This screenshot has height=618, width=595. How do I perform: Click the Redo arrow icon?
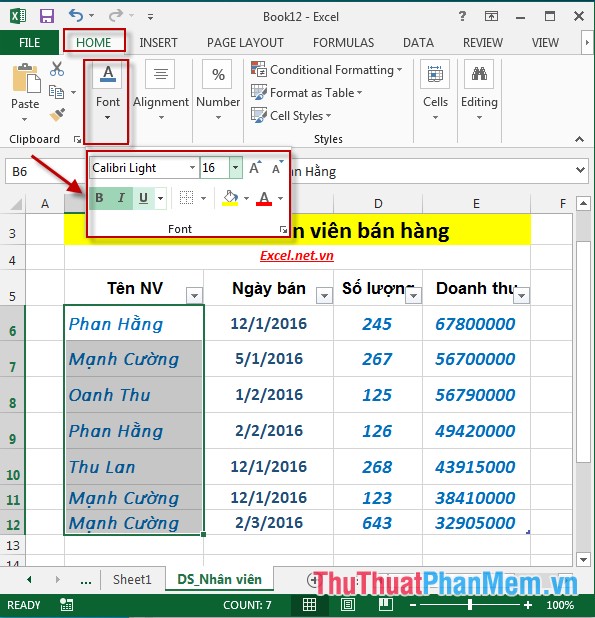(115, 16)
